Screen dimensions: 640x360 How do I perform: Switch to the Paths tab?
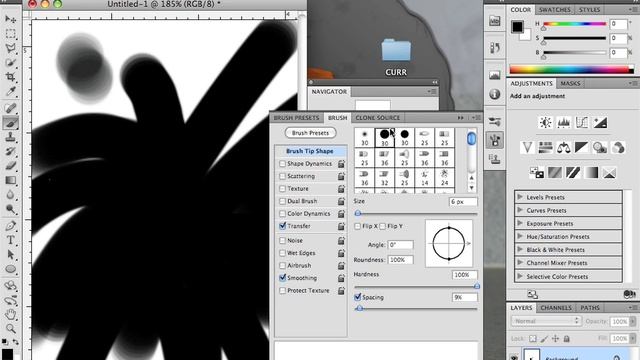pos(590,308)
